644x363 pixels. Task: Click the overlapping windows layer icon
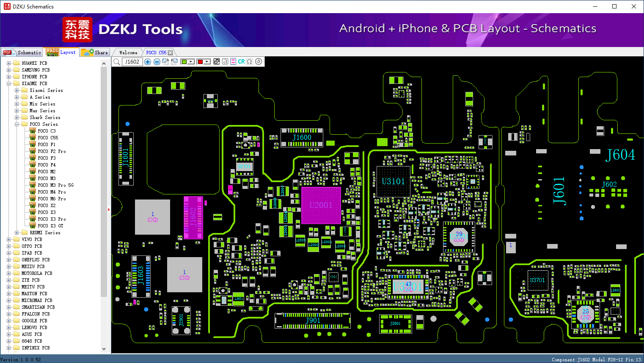point(217,61)
